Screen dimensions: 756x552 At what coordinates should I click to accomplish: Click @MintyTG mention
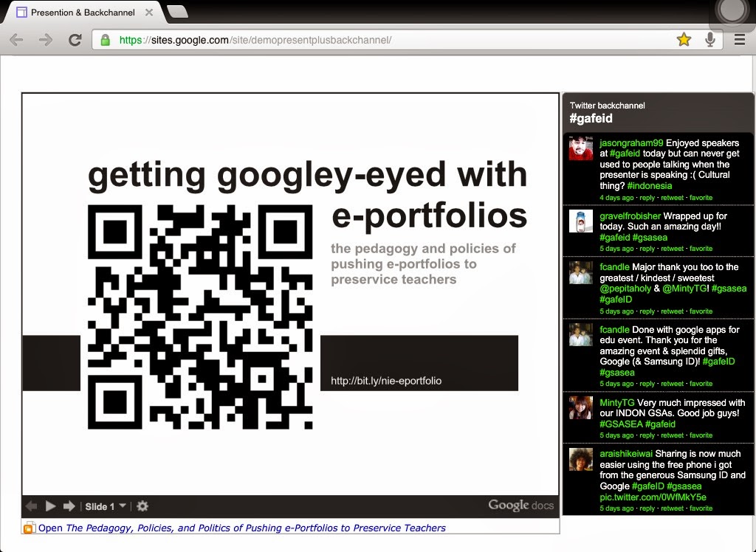point(684,289)
